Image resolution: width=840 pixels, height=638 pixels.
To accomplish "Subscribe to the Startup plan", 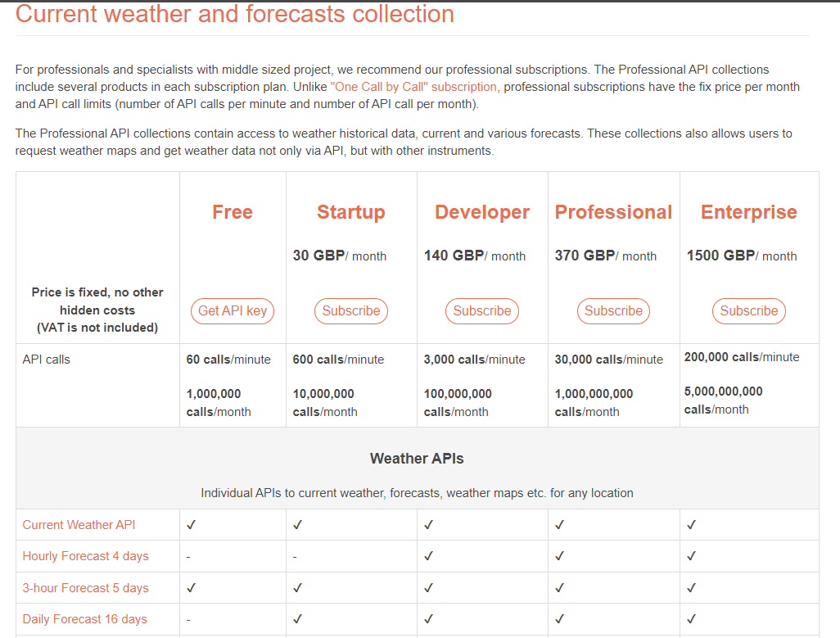I will 351,311.
